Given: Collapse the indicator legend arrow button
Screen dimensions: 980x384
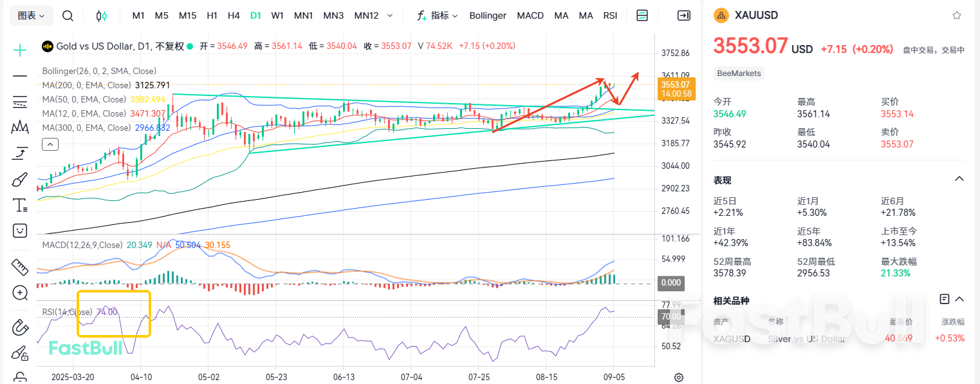Looking at the screenshot, I should (x=50, y=144).
